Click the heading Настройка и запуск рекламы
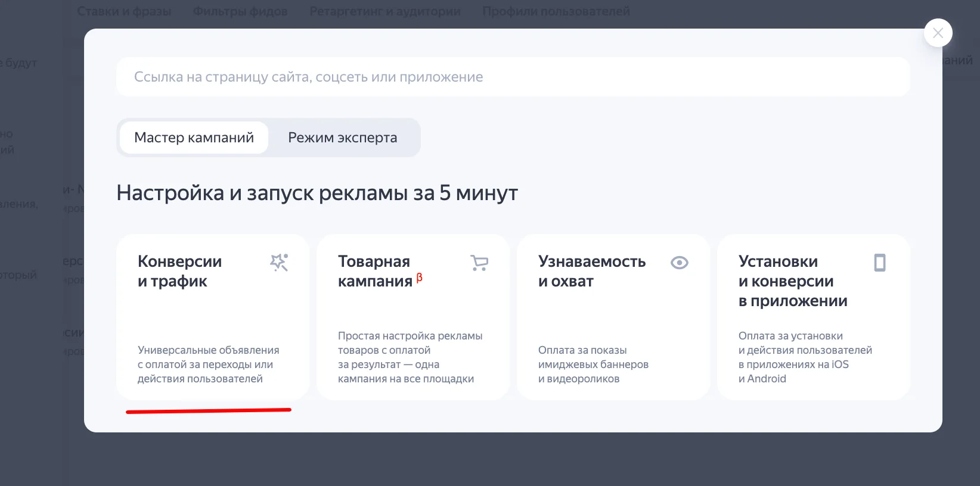Viewport: 980px width, 486px height. [317, 193]
